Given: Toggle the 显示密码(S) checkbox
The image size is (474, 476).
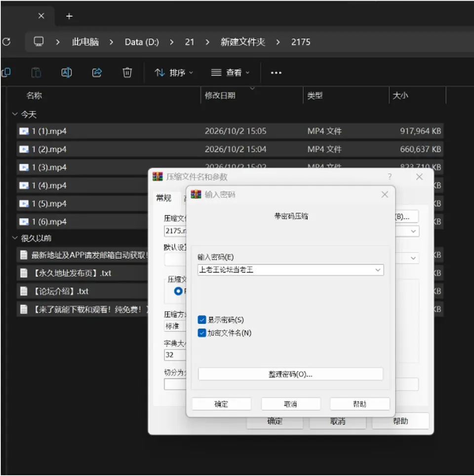Looking at the screenshot, I should tap(202, 320).
